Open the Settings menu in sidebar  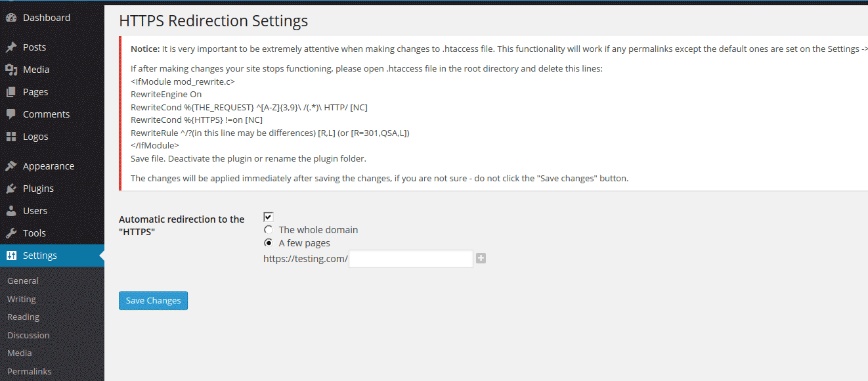click(x=39, y=256)
